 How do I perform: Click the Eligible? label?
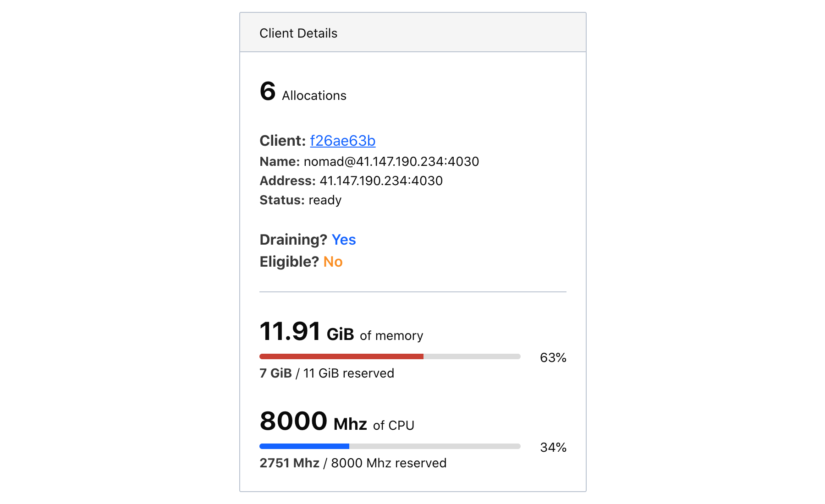(x=289, y=262)
